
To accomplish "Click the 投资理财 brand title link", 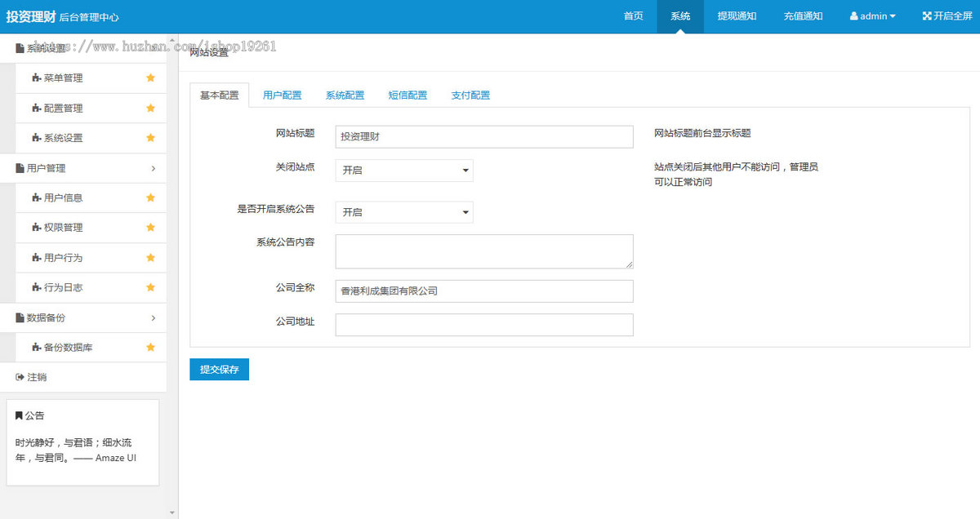I will click(x=31, y=16).
